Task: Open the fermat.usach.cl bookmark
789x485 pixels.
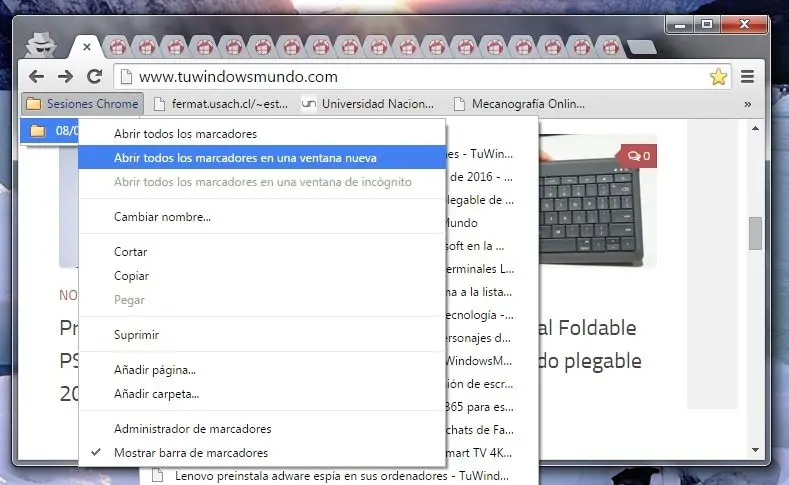Action: pos(221,104)
